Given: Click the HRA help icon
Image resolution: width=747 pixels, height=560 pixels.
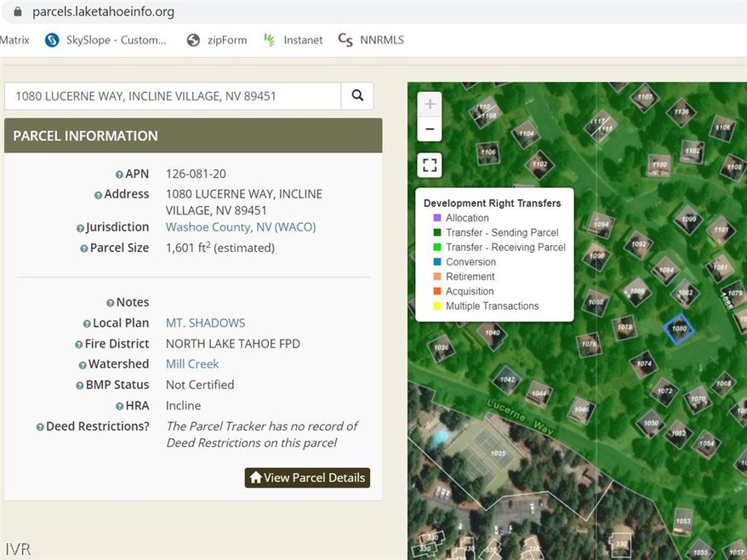Looking at the screenshot, I should [x=119, y=407].
